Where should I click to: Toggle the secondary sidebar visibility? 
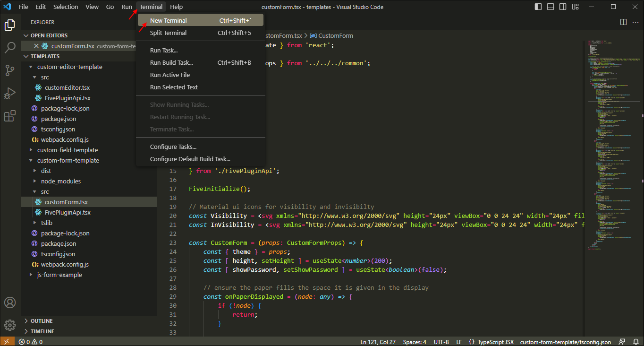click(x=562, y=6)
